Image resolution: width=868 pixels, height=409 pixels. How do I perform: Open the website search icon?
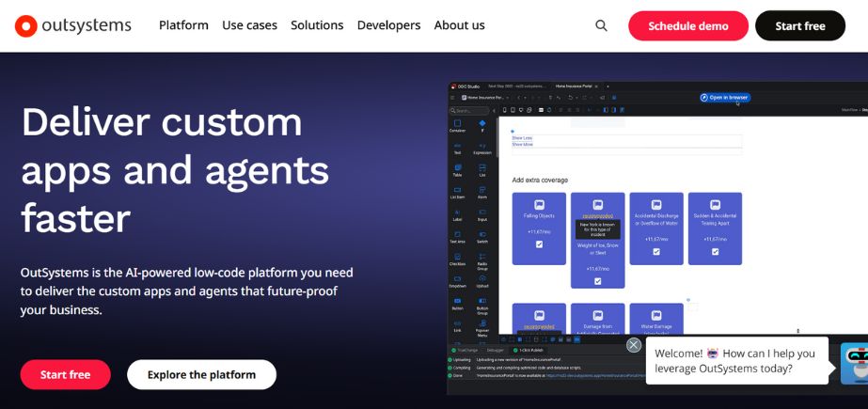tap(601, 25)
